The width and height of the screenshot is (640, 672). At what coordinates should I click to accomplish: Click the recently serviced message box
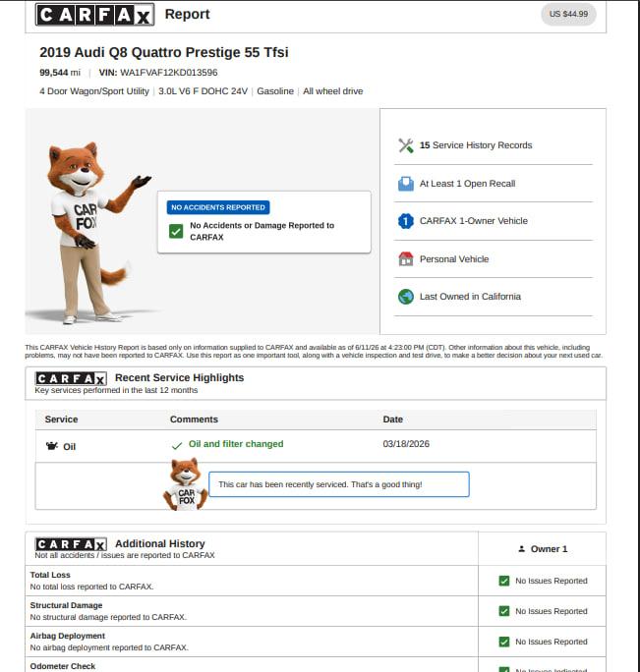(x=339, y=484)
